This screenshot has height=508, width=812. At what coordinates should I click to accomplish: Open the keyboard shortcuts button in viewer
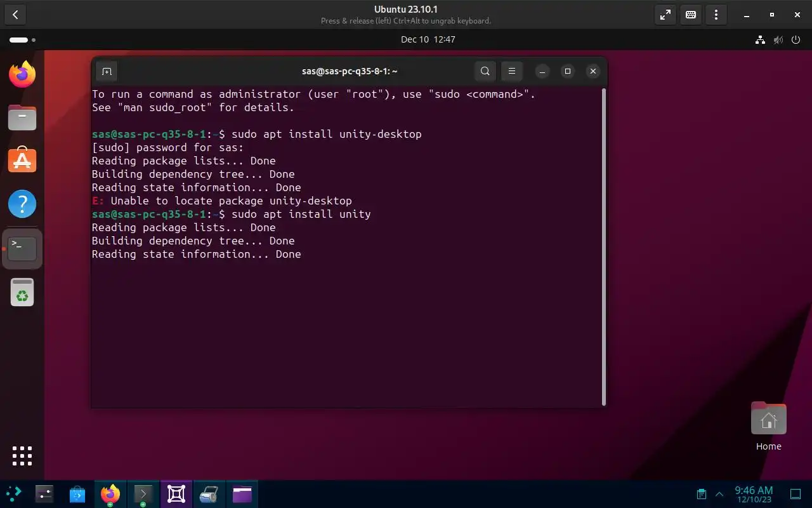[691, 15]
